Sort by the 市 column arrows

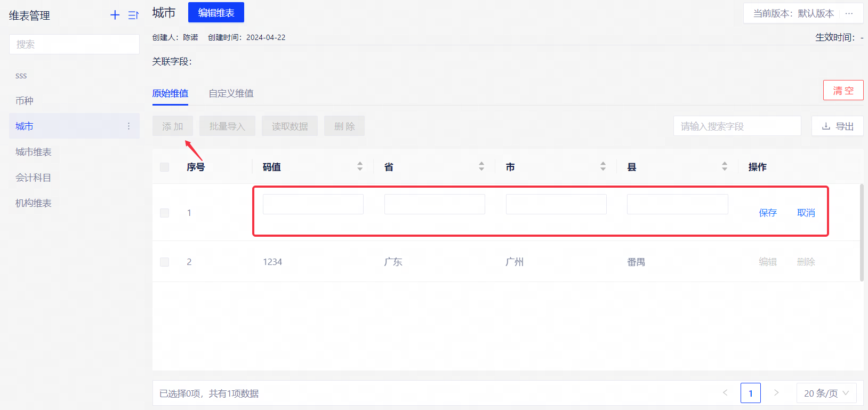pos(603,166)
